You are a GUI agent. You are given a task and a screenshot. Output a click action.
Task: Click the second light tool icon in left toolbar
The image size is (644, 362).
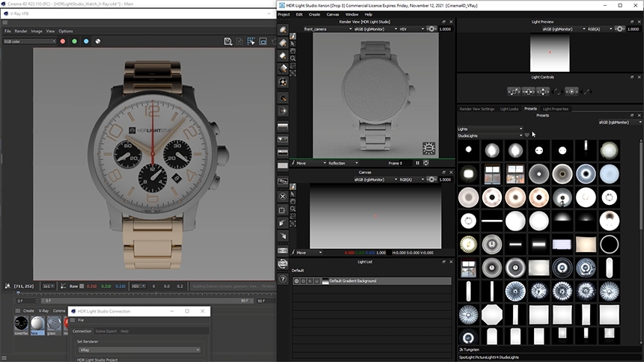point(282,43)
